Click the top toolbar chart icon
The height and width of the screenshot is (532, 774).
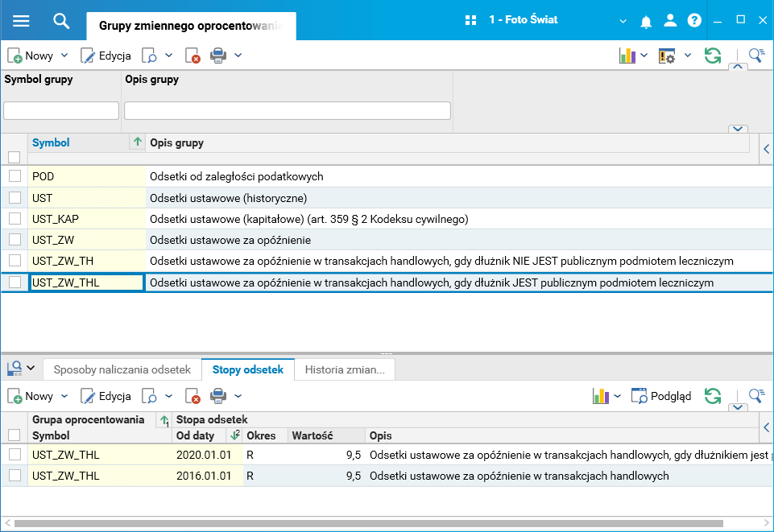click(x=627, y=56)
